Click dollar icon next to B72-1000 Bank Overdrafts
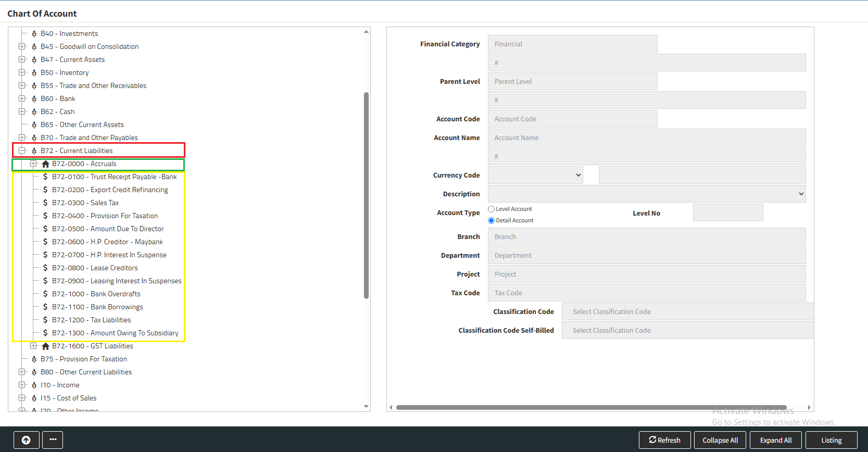Viewport: 868px width, 452px height. 45,294
